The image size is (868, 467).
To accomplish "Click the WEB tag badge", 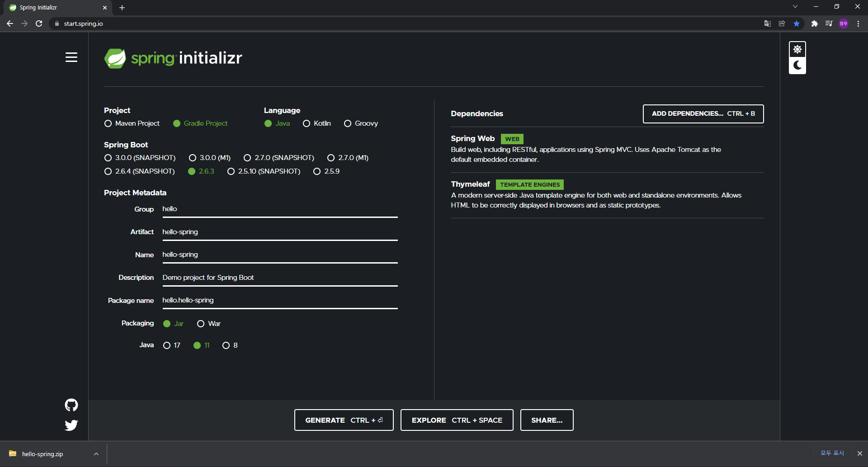I will pyautogui.click(x=512, y=139).
